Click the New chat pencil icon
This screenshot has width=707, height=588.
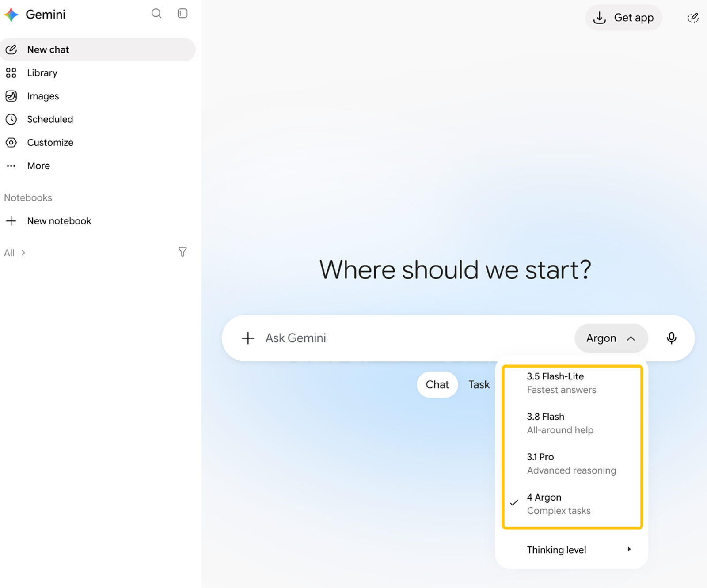coord(11,49)
